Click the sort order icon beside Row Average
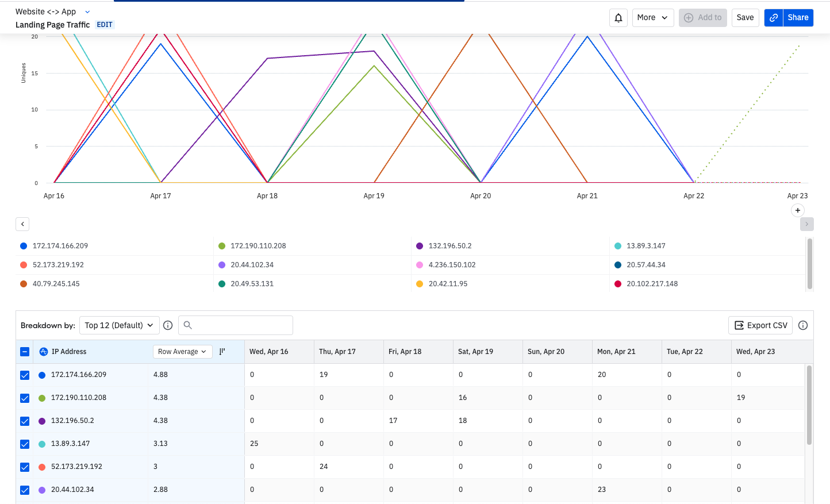Image resolution: width=830 pixels, height=504 pixels. 222,352
